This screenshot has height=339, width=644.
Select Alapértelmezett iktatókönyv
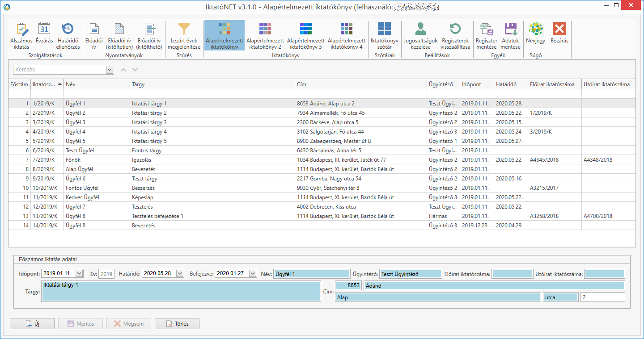click(225, 36)
